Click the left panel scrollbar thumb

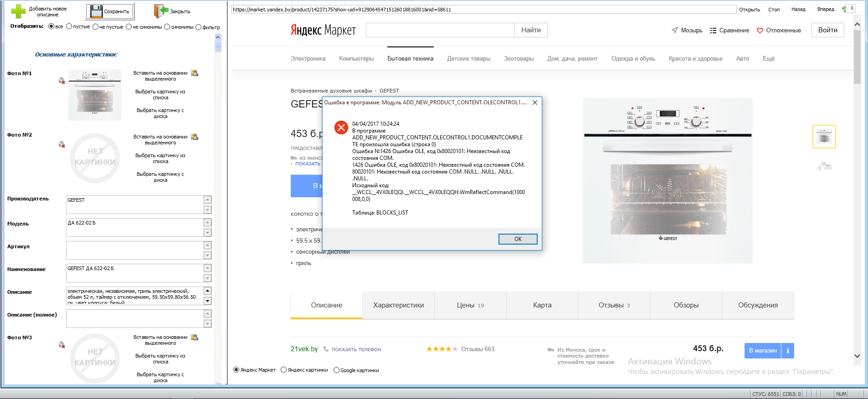[x=218, y=46]
